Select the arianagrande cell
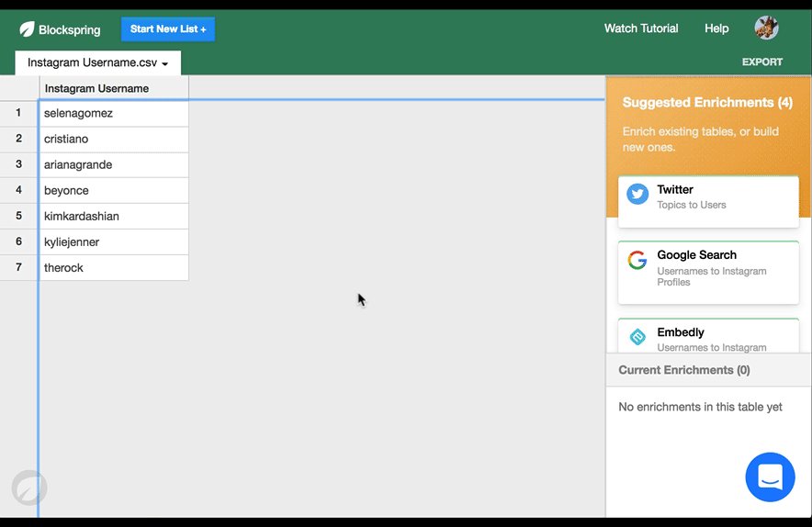The width and height of the screenshot is (812, 527). 114,165
